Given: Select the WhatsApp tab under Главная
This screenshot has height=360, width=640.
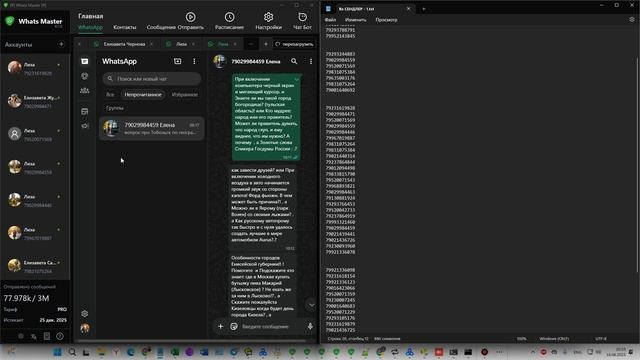Looking at the screenshot, I should click(x=90, y=27).
